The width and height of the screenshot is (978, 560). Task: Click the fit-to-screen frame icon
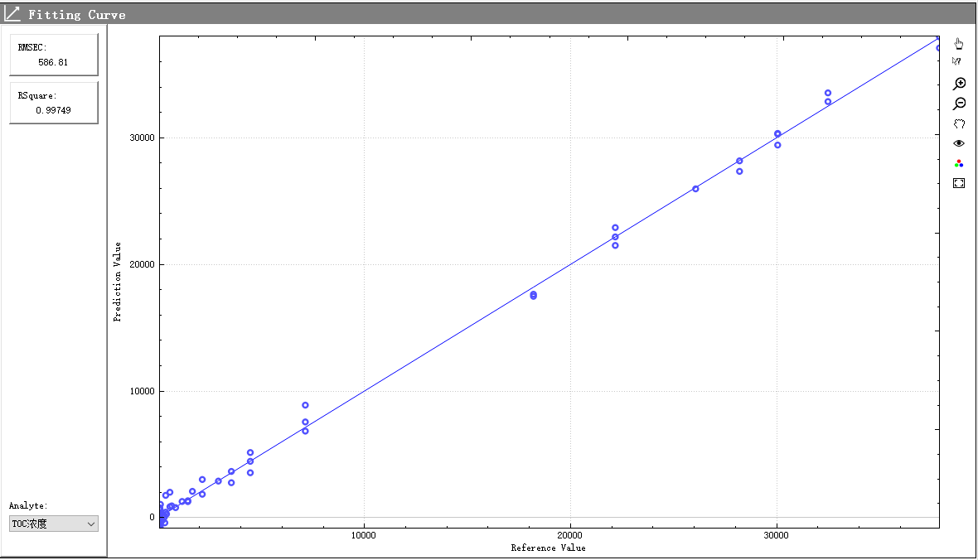pos(959,183)
